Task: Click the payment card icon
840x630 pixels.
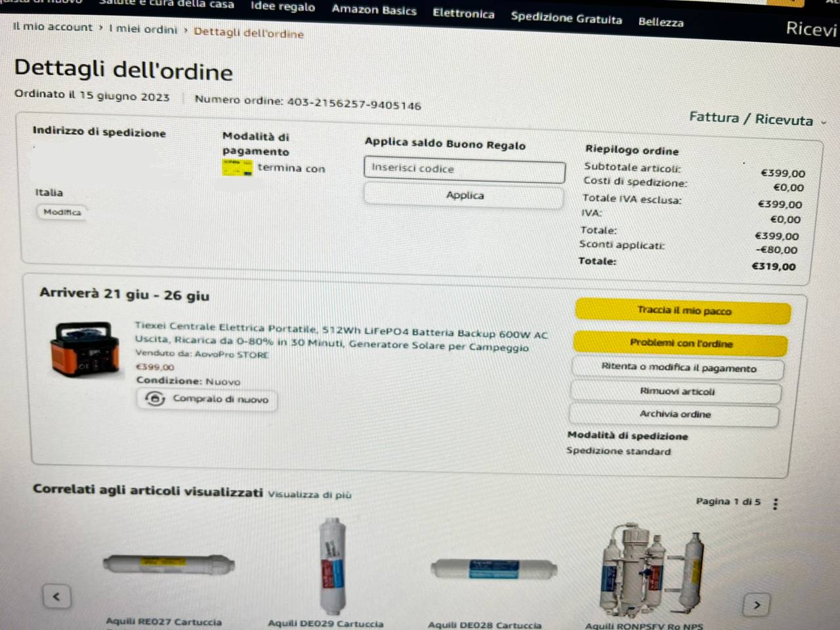Action: (238, 167)
